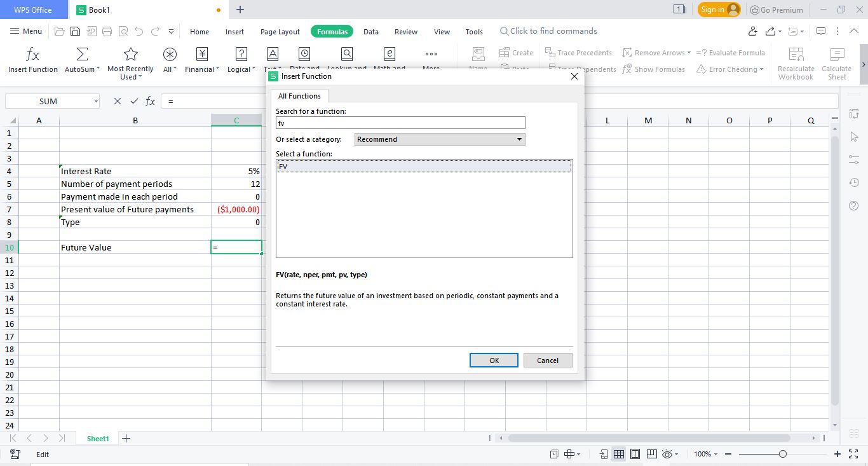Switch to Page Layout view in status bar
868x466 pixels.
635,454
